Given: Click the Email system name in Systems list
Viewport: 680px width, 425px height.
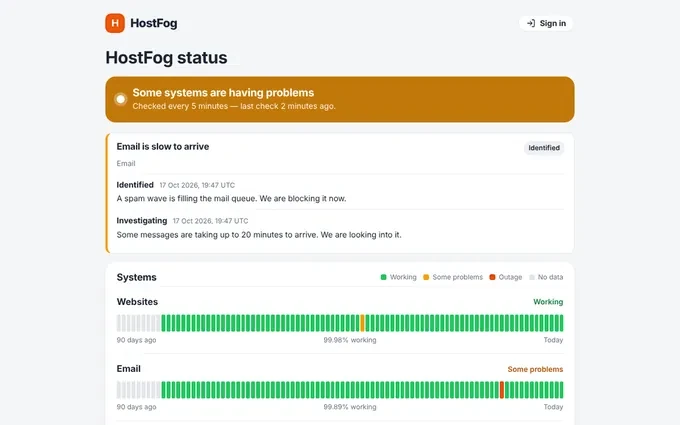Looking at the screenshot, I should 128,369.
